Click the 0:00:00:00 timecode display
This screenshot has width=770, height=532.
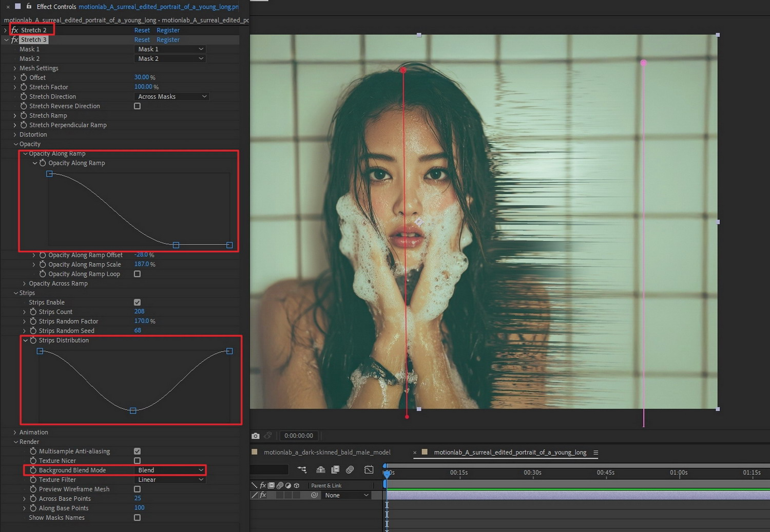click(x=298, y=435)
